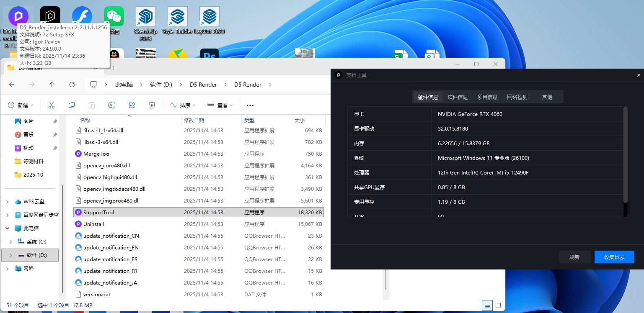Click the hardware info list scrollbar
The width and height of the screenshot is (644, 313).
[x=625, y=155]
